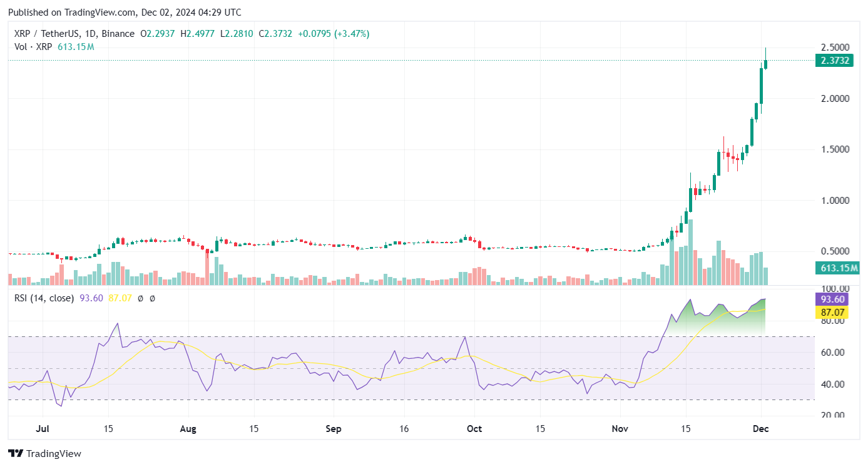Click the 2.5000 price axis label
868x467 pixels.
pyautogui.click(x=834, y=48)
